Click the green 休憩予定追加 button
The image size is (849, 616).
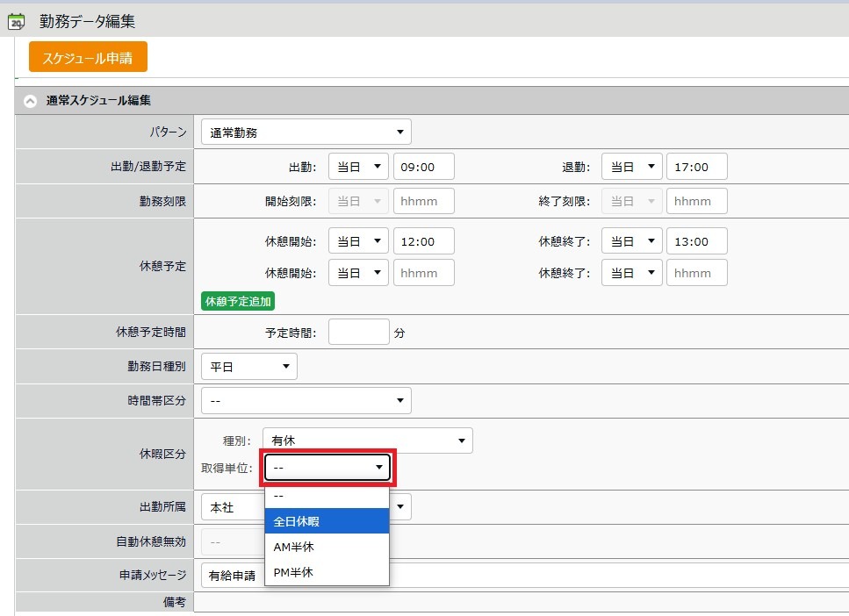point(238,301)
